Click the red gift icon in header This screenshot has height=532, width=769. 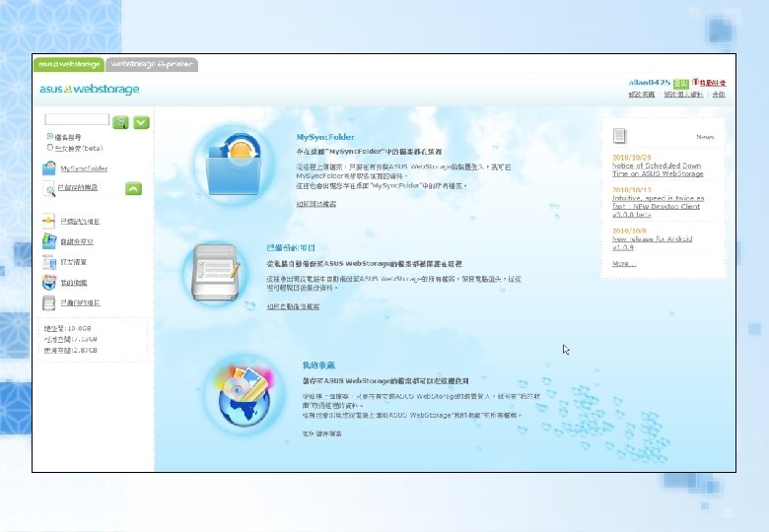(695, 83)
